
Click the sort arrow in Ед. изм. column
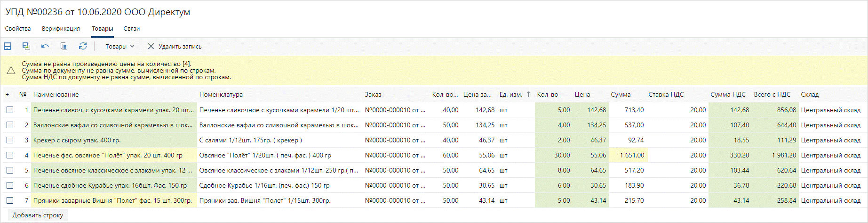(528, 95)
